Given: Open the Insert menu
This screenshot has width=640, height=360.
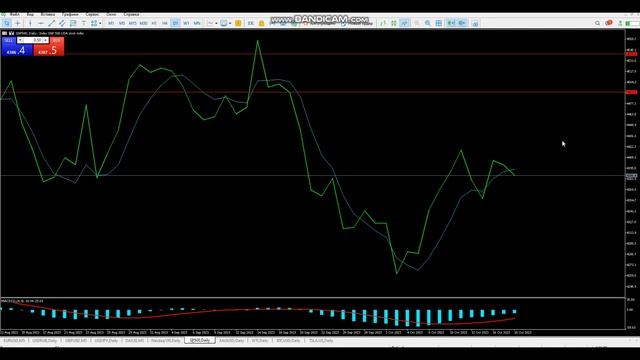Looking at the screenshot, I should point(48,14).
